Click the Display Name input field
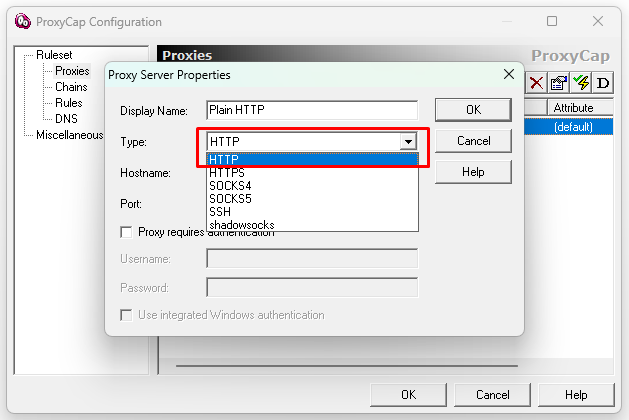The width and height of the screenshot is (629, 420). pyautogui.click(x=312, y=110)
